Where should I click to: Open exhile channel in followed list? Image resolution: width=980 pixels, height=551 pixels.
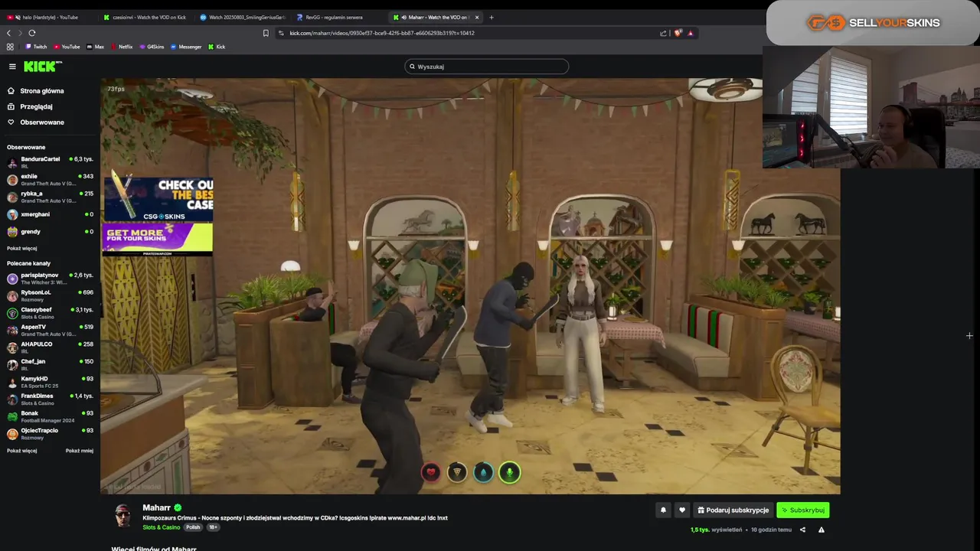(x=50, y=180)
